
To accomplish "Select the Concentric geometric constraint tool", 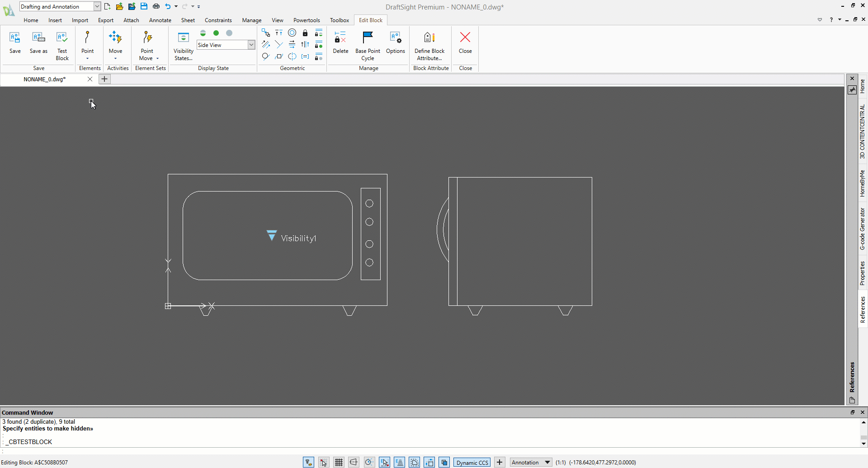I will (292, 33).
